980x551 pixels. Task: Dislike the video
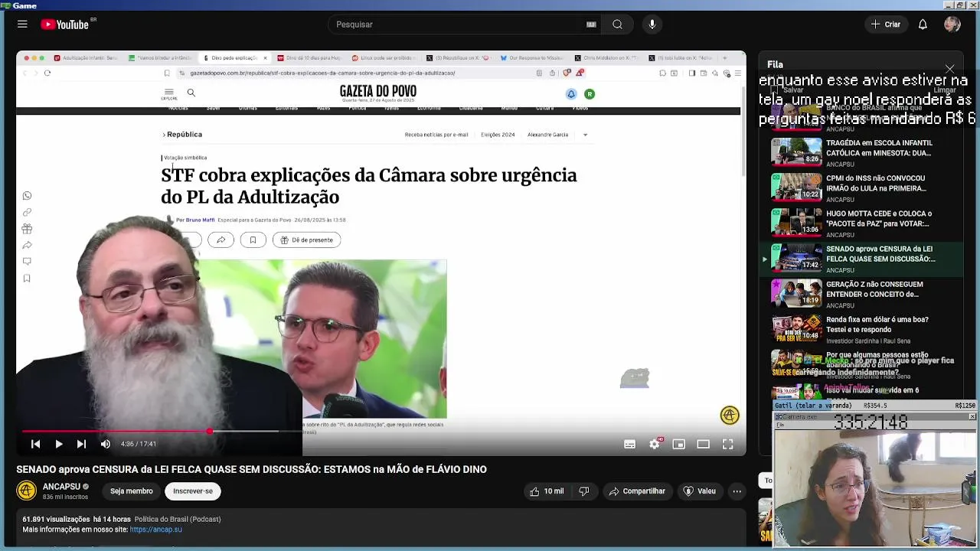[x=583, y=491]
